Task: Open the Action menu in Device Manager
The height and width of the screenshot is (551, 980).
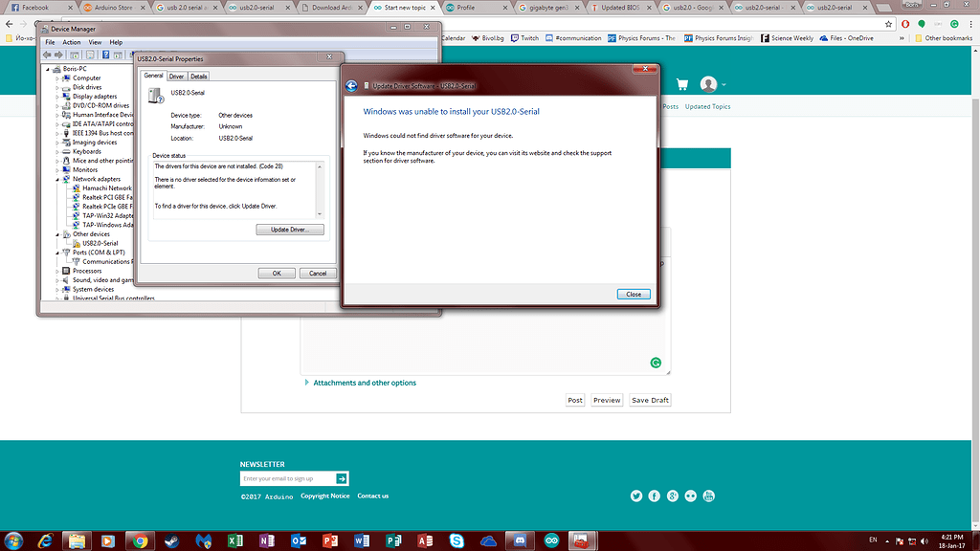Action: [71, 41]
